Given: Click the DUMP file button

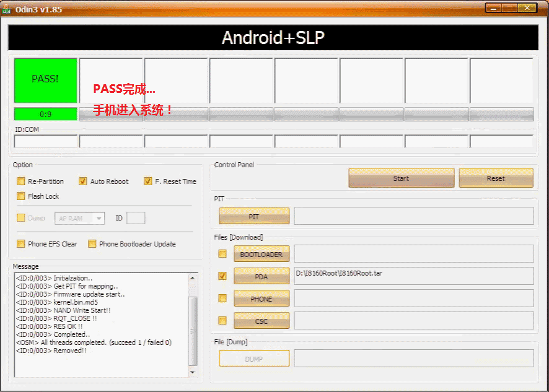Looking at the screenshot, I should [254, 359].
